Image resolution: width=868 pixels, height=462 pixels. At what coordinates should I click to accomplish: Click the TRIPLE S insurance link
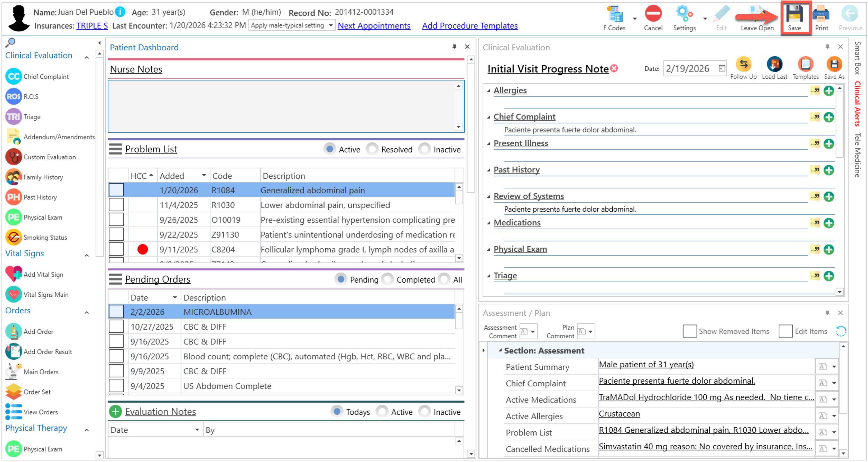92,26
